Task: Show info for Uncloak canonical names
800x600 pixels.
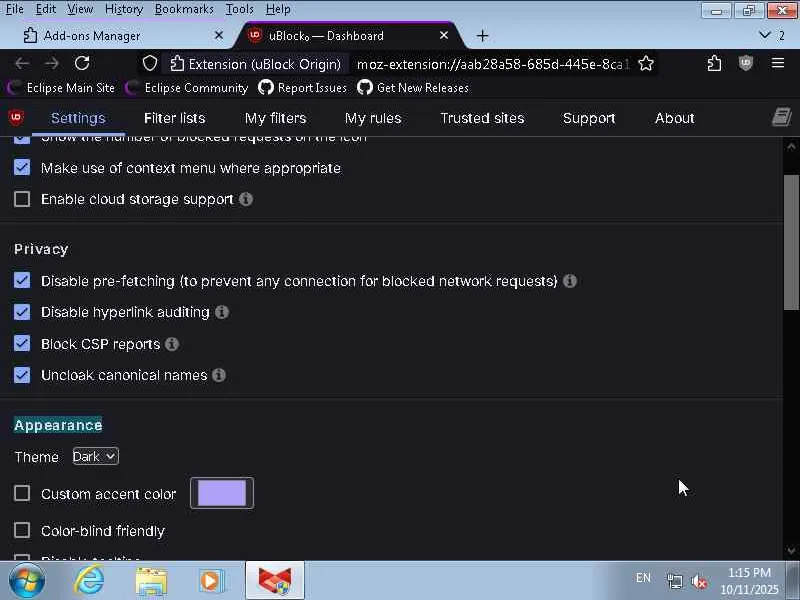Action: [219, 376]
